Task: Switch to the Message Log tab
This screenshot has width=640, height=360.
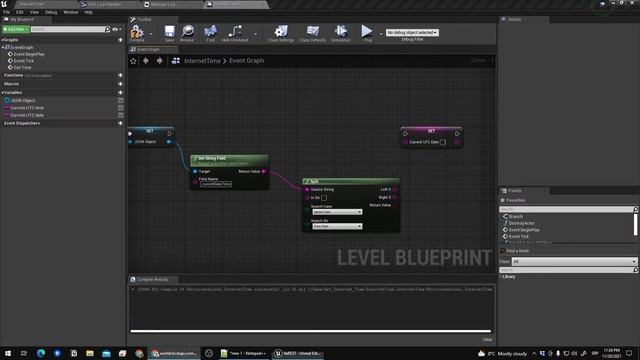Action: pos(163,4)
